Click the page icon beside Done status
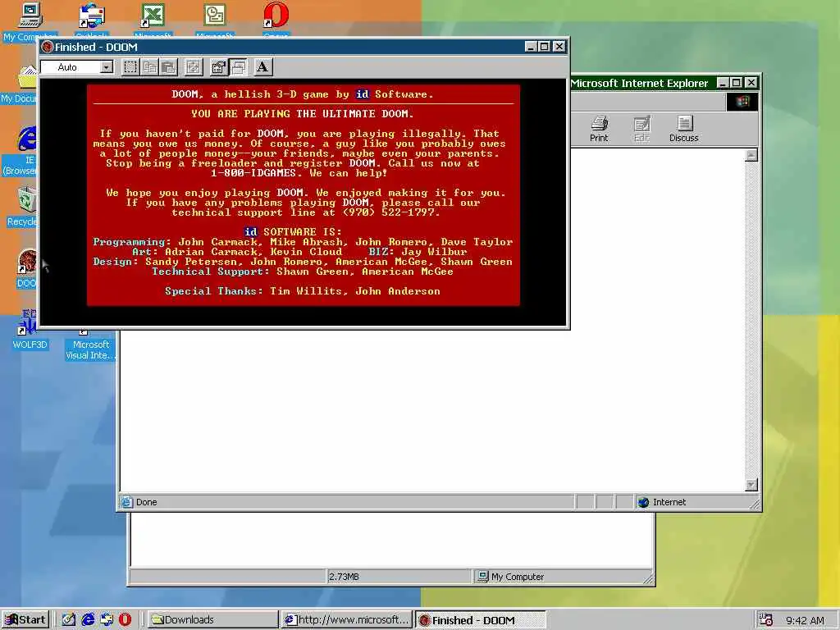This screenshot has width=840, height=630. tap(126, 502)
